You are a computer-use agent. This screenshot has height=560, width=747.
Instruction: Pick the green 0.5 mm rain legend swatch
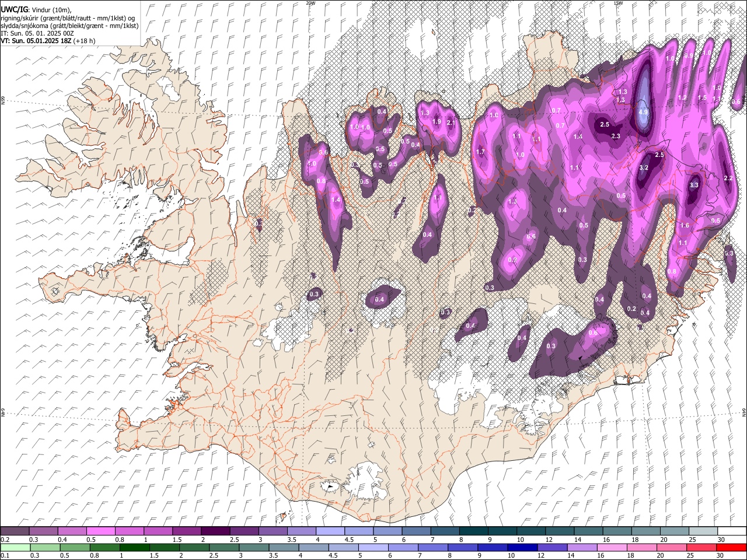[75, 548]
